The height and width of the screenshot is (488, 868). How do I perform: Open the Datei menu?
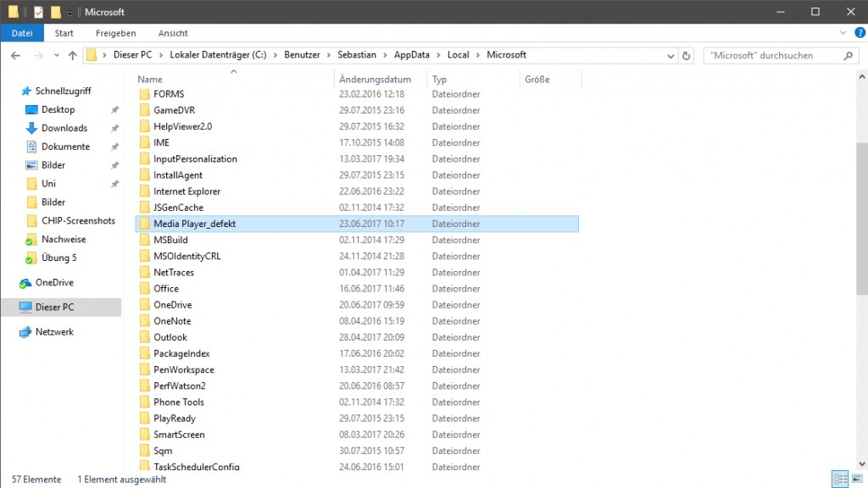click(22, 33)
